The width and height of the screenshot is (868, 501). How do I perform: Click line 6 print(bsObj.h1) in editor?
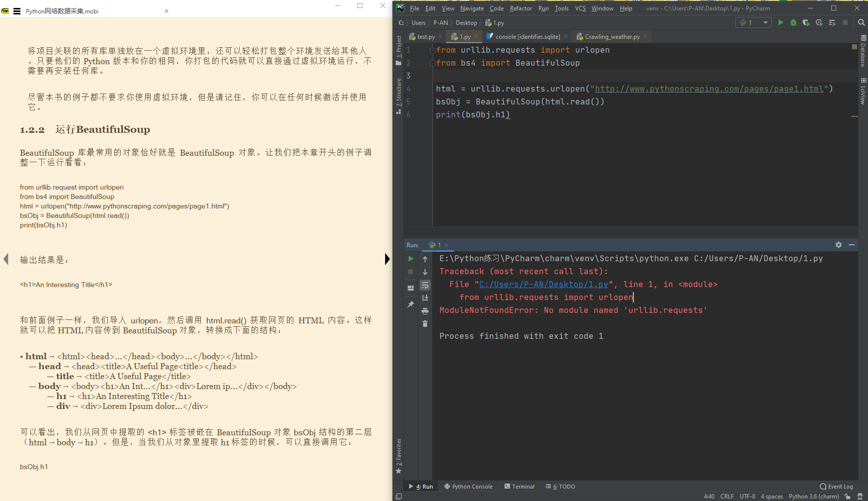(473, 115)
